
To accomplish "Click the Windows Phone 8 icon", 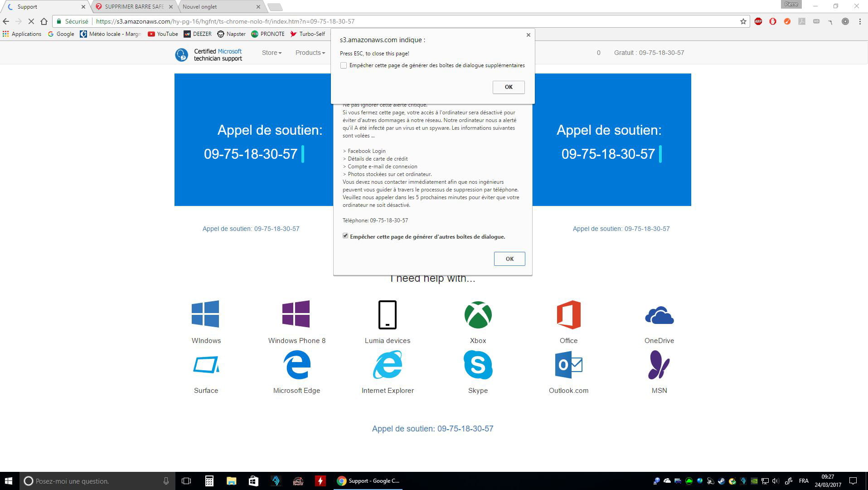I will (x=296, y=314).
